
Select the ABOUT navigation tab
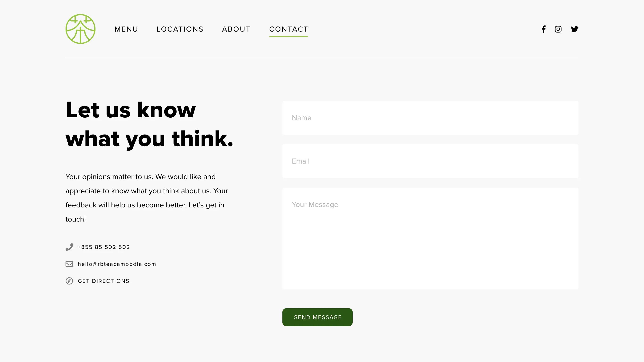click(236, 29)
